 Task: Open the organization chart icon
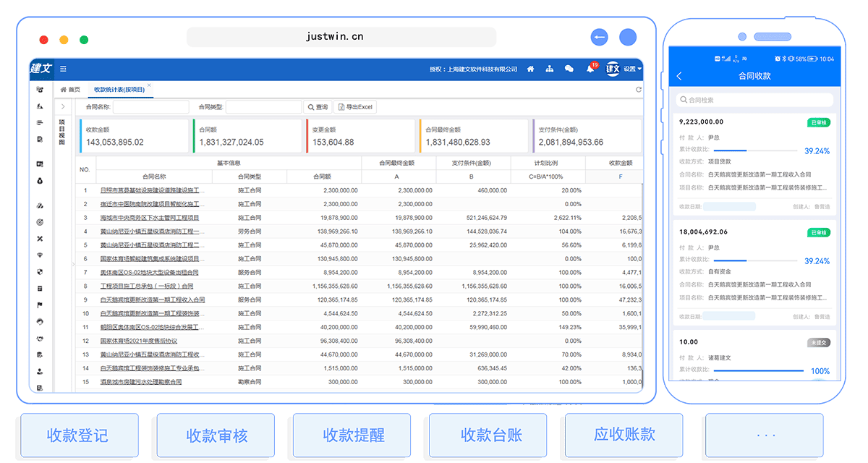[550, 69]
